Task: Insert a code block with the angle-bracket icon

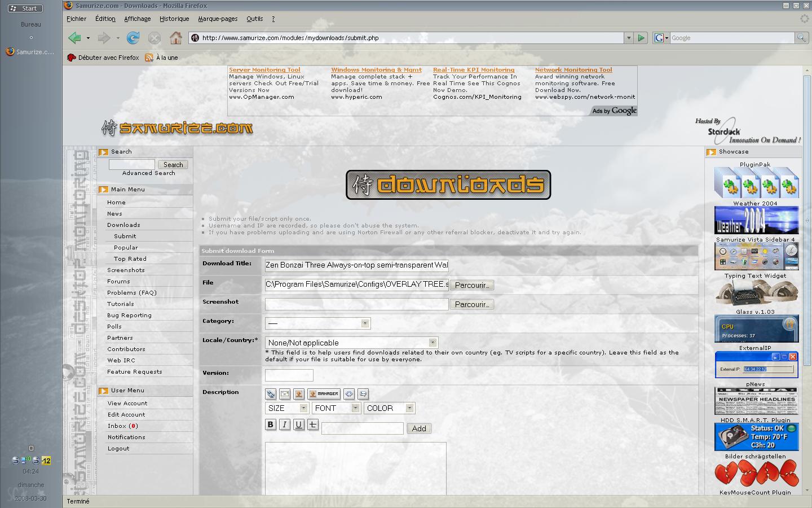Action: tap(349, 394)
